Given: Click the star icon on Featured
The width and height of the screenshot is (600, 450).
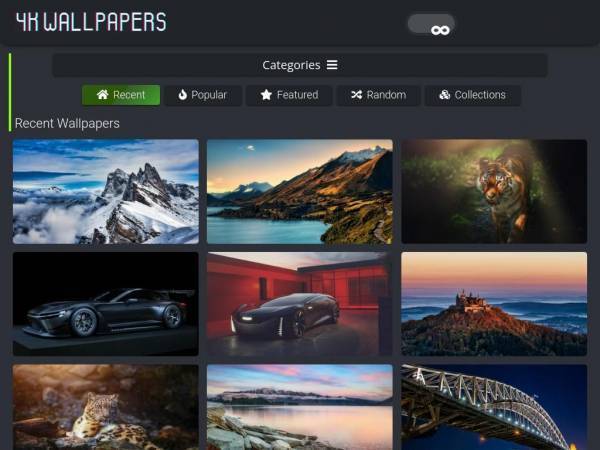Looking at the screenshot, I should tap(266, 95).
